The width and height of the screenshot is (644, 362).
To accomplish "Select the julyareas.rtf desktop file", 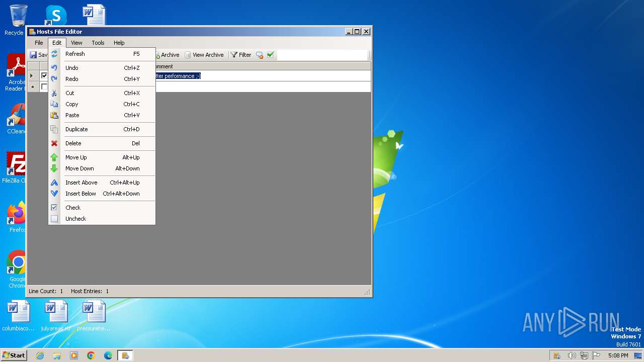I will [56, 316].
